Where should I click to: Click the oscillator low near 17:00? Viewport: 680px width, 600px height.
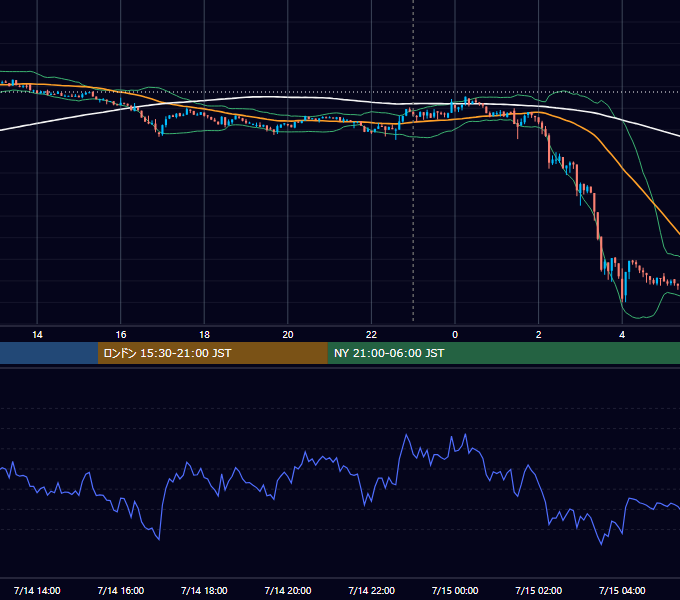(159, 539)
